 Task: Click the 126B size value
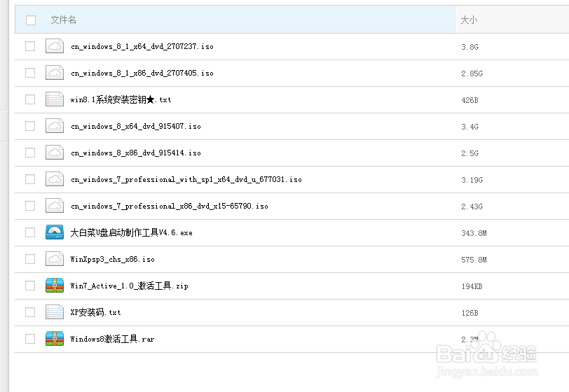(x=470, y=313)
